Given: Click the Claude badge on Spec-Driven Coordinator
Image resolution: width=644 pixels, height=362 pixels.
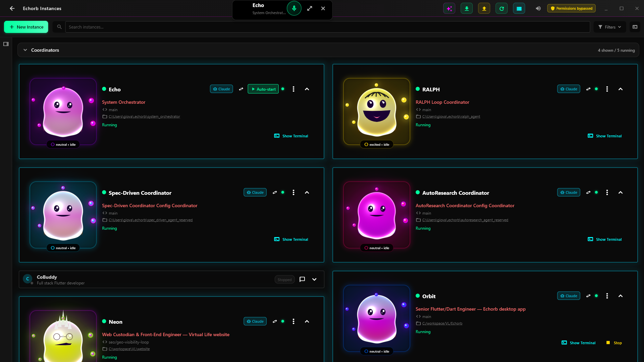Looking at the screenshot, I should pyautogui.click(x=255, y=192).
